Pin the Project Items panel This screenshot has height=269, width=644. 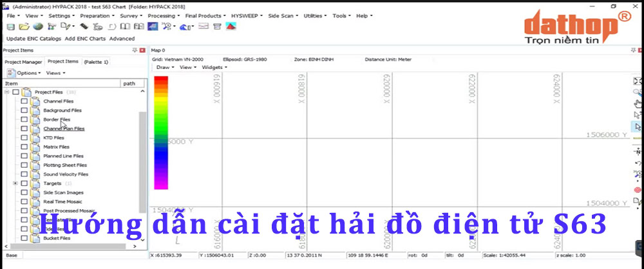[135, 50]
